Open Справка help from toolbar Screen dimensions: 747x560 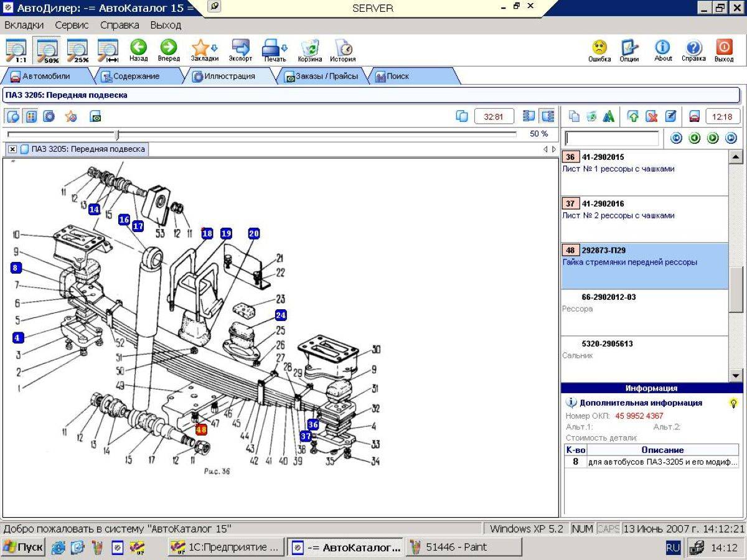click(x=693, y=50)
